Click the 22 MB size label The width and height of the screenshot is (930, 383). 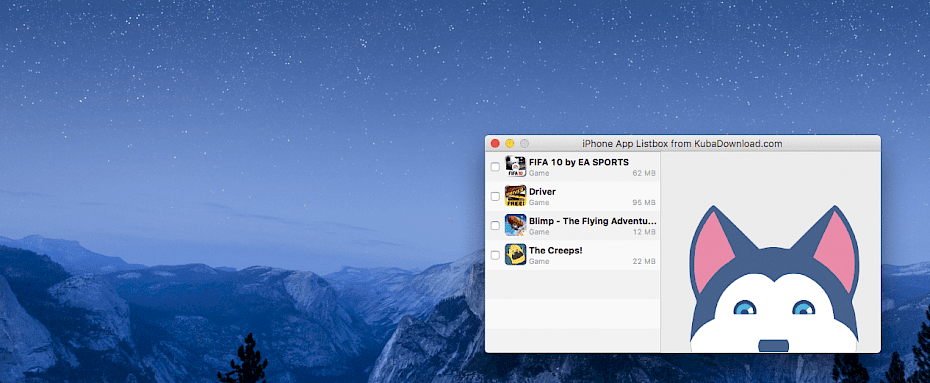click(x=644, y=261)
